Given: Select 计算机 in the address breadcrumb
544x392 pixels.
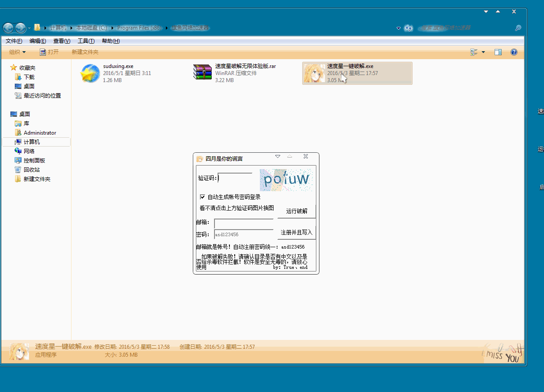Looking at the screenshot, I should coord(58,28).
